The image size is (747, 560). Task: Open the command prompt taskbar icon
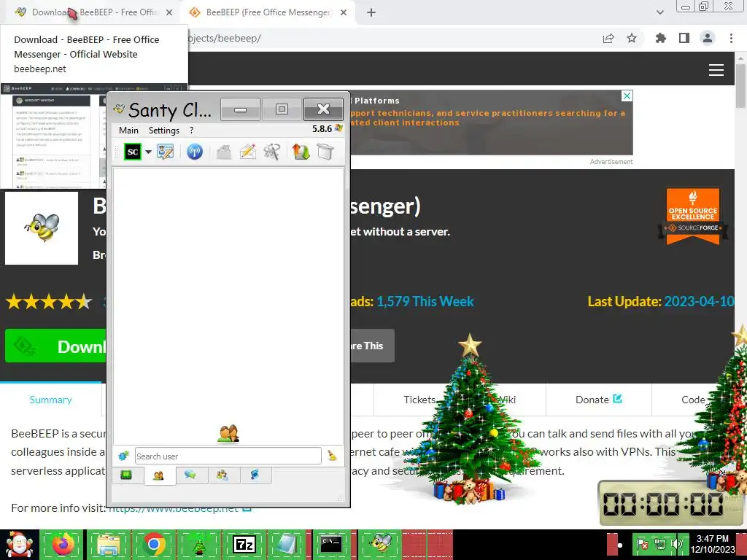point(331,544)
